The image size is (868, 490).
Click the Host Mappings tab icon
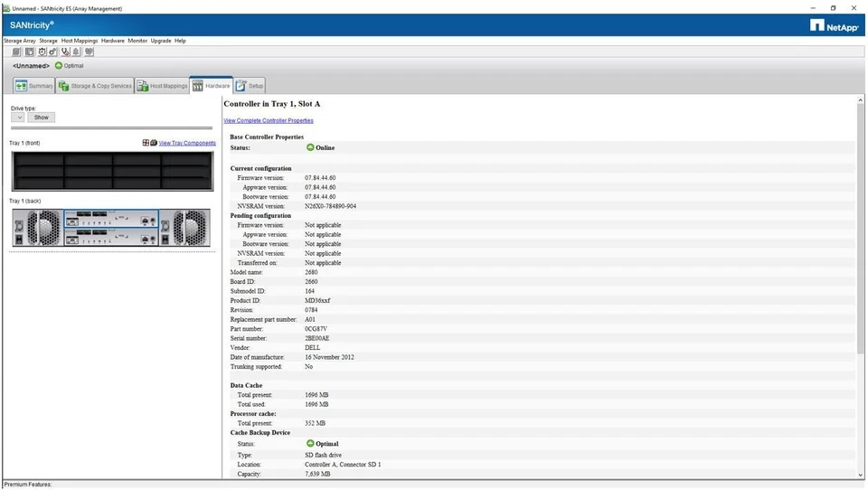tap(143, 86)
